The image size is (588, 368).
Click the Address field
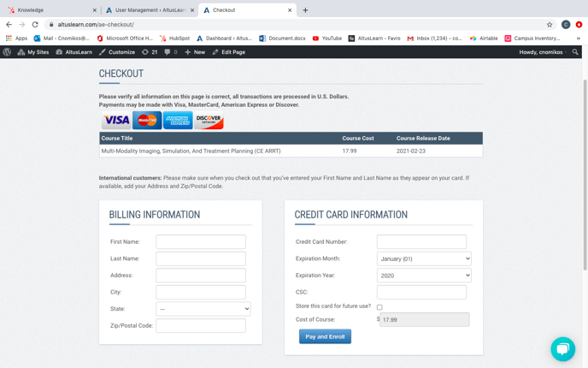coord(201,276)
